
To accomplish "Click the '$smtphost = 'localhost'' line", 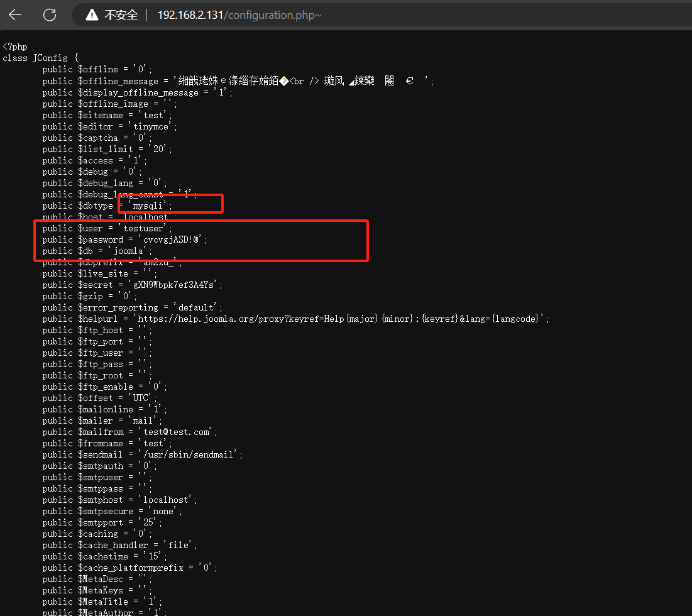I will pyautogui.click(x=120, y=500).
